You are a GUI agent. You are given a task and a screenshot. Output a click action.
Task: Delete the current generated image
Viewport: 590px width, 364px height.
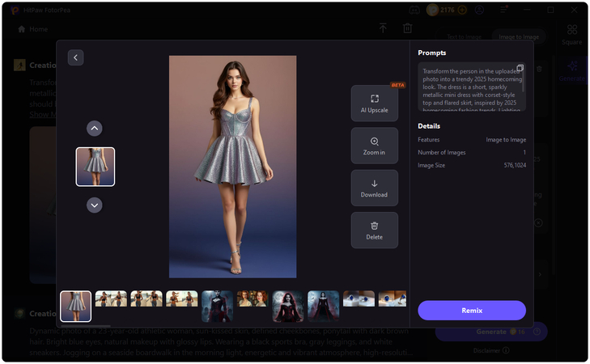point(374,230)
